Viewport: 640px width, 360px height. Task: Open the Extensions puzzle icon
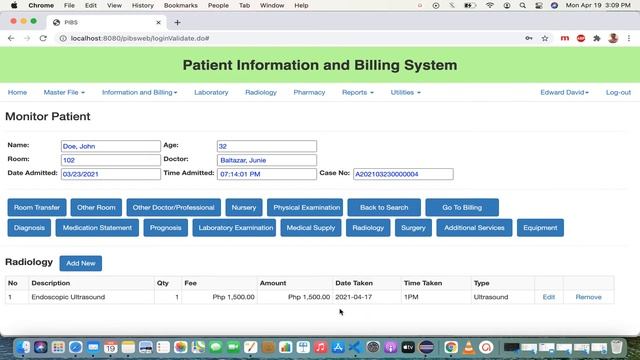597,38
